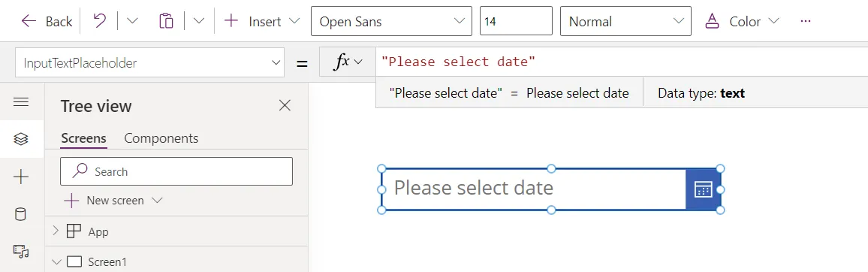
Task: Open the more options ellipsis menu
Action: tap(806, 21)
